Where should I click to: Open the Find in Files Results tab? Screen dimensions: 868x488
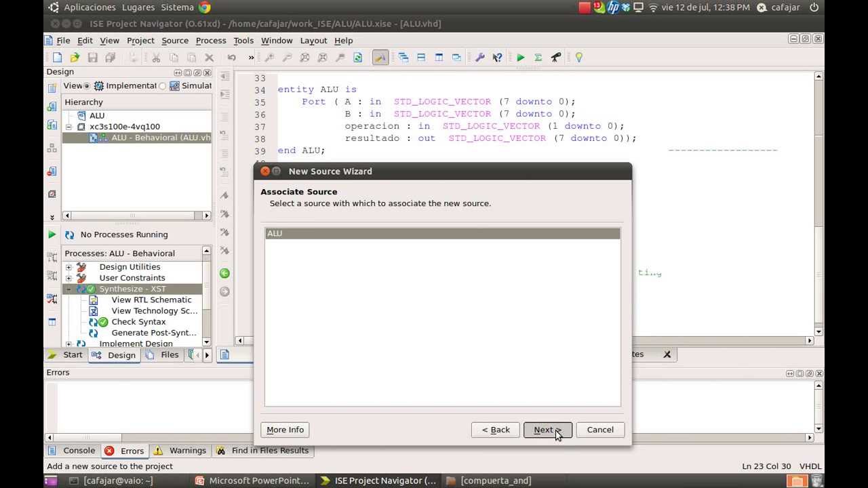point(263,451)
